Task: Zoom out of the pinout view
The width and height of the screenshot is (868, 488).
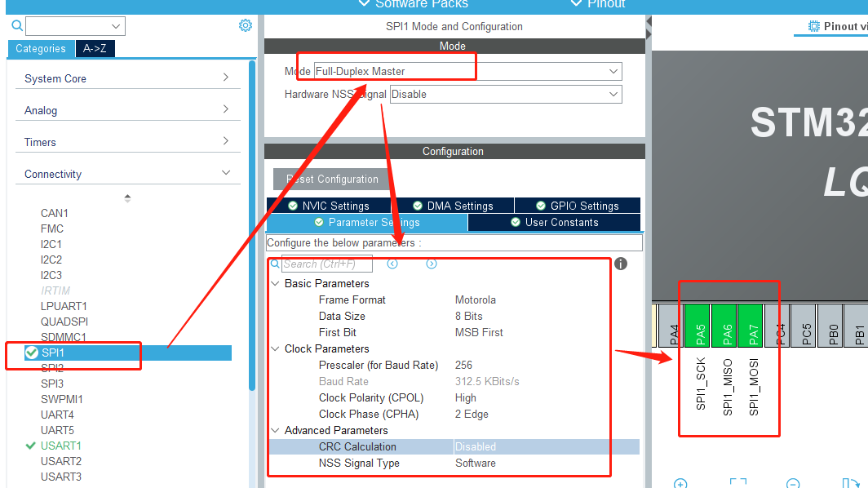Action: pyautogui.click(x=793, y=484)
